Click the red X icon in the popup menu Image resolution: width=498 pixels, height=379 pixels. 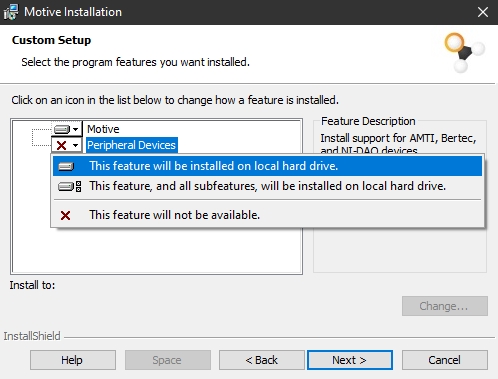click(65, 215)
